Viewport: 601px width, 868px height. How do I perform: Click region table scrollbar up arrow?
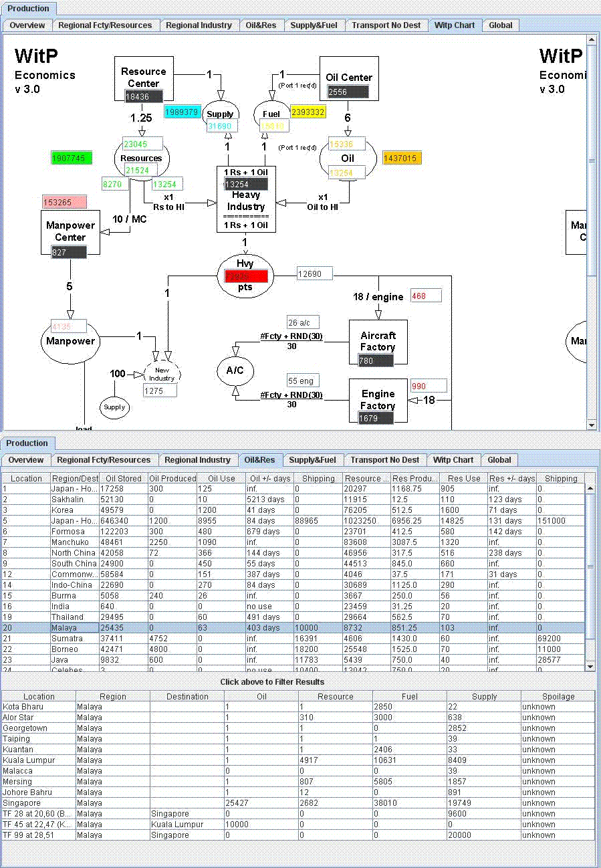(590, 489)
